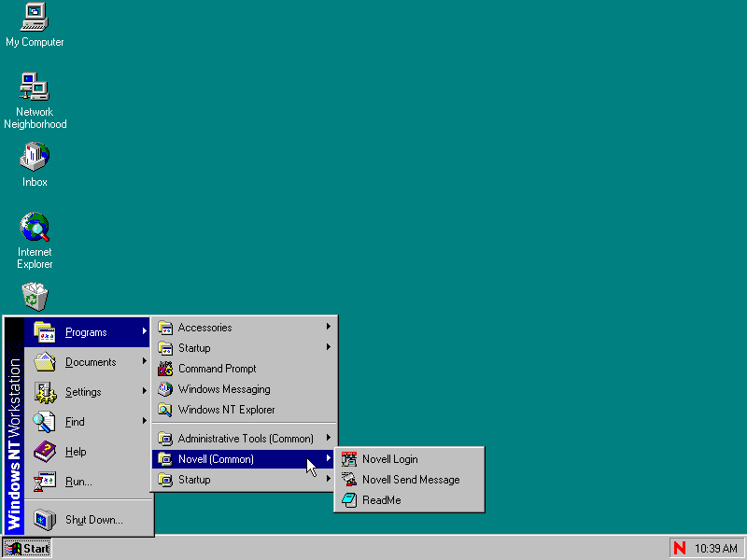This screenshot has width=747, height=560.
Task: Choose Settings from the Start menu
Action: coord(87,392)
